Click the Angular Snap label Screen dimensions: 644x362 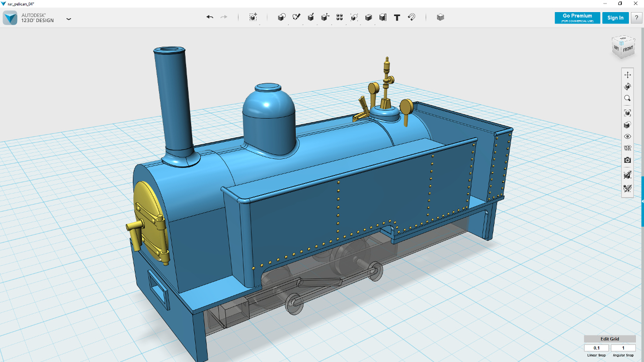(623, 355)
